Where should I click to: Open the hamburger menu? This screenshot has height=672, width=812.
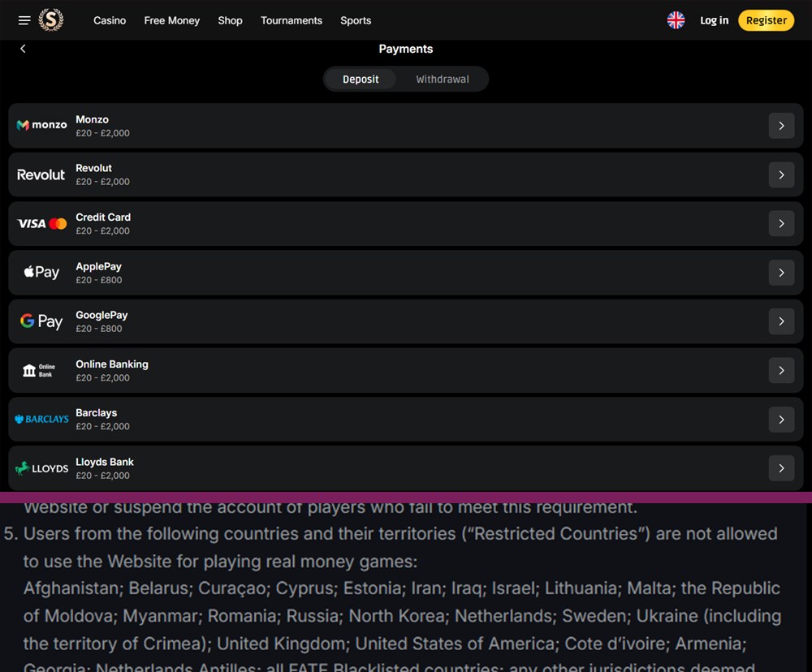coord(24,20)
